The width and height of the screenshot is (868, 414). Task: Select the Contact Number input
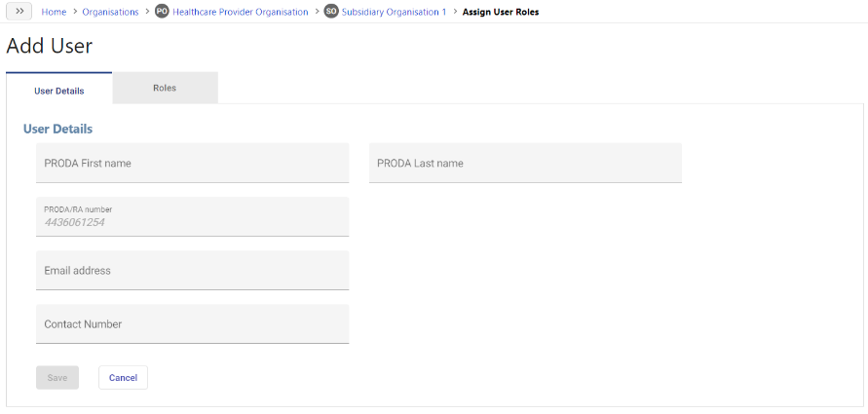point(193,323)
